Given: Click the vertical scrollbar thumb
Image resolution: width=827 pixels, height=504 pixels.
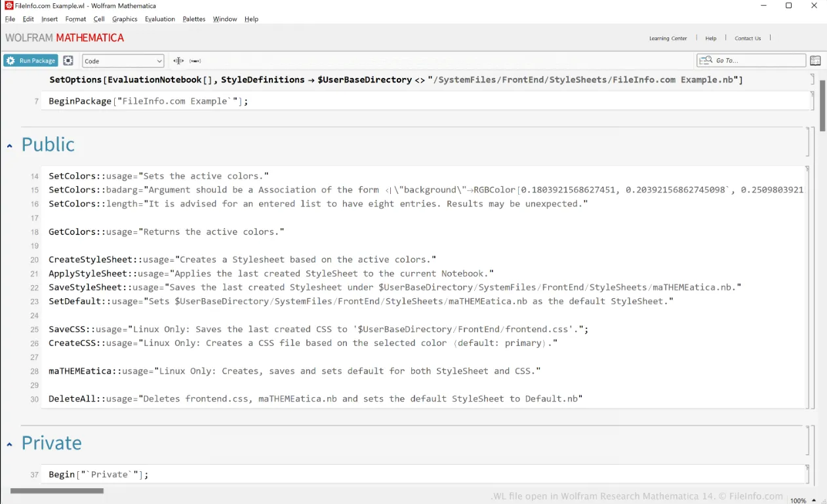Looking at the screenshot, I should (x=822, y=105).
